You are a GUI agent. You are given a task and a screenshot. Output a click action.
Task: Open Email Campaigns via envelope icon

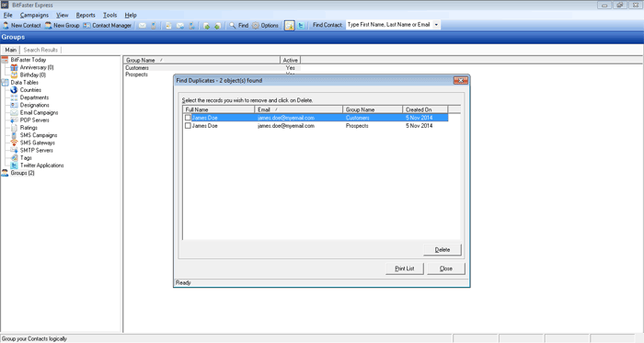tap(14, 112)
